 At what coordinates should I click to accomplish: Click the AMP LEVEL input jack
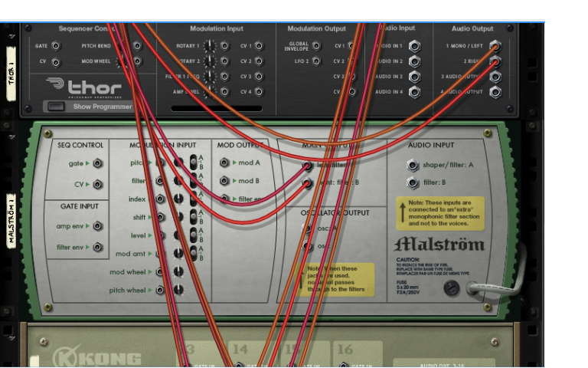coord(224,92)
